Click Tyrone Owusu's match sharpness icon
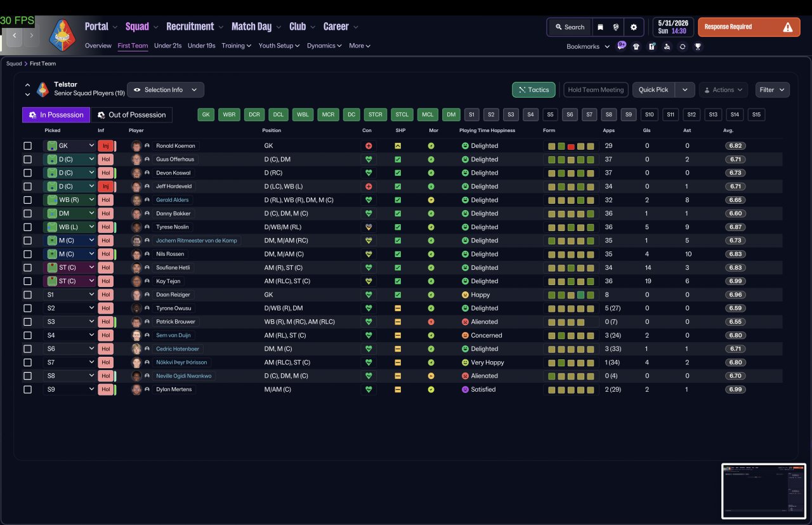The height and width of the screenshot is (525, 812). coord(398,309)
